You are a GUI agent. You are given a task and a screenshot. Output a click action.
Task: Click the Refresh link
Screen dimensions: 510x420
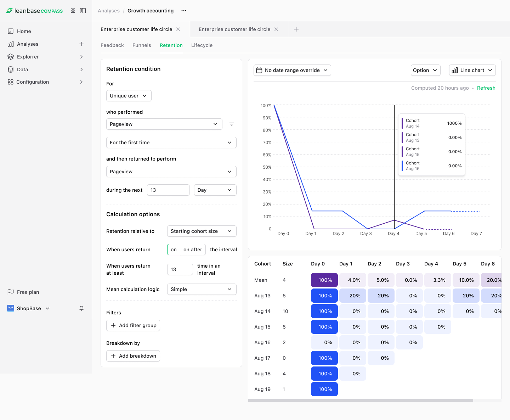(x=486, y=88)
